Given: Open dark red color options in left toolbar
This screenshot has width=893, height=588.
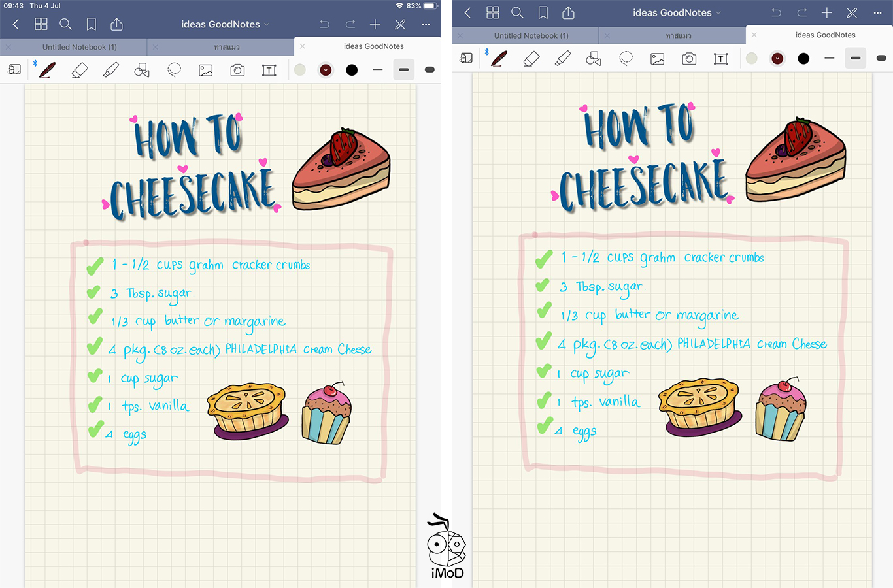Looking at the screenshot, I should (326, 70).
